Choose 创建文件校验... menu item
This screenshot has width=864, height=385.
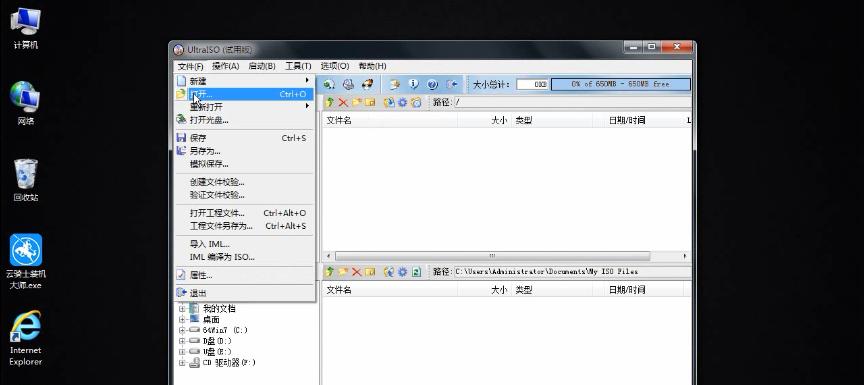[244, 182]
